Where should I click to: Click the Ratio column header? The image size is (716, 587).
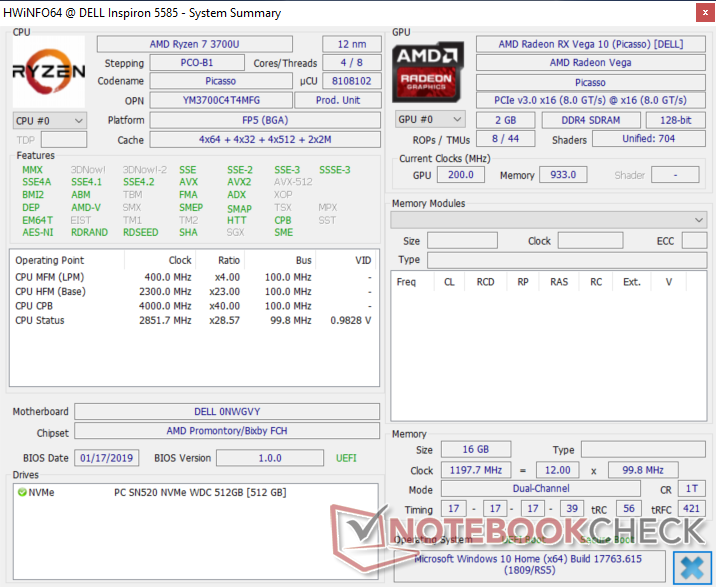(x=220, y=260)
